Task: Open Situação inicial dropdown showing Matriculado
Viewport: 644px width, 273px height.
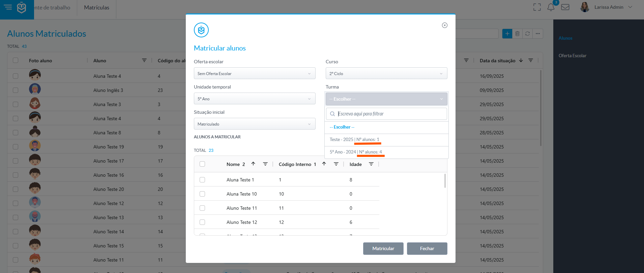Action: pyautogui.click(x=255, y=124)
